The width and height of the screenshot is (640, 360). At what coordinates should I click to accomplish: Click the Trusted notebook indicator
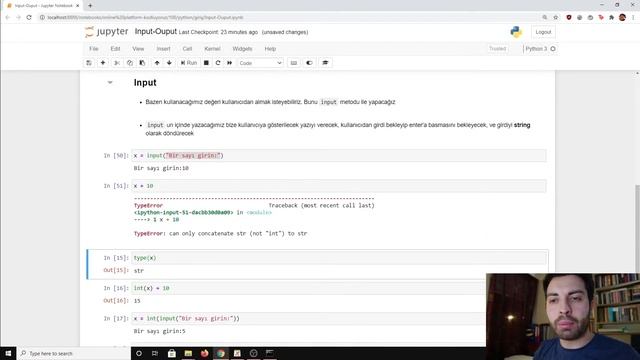tap(497, 49)
